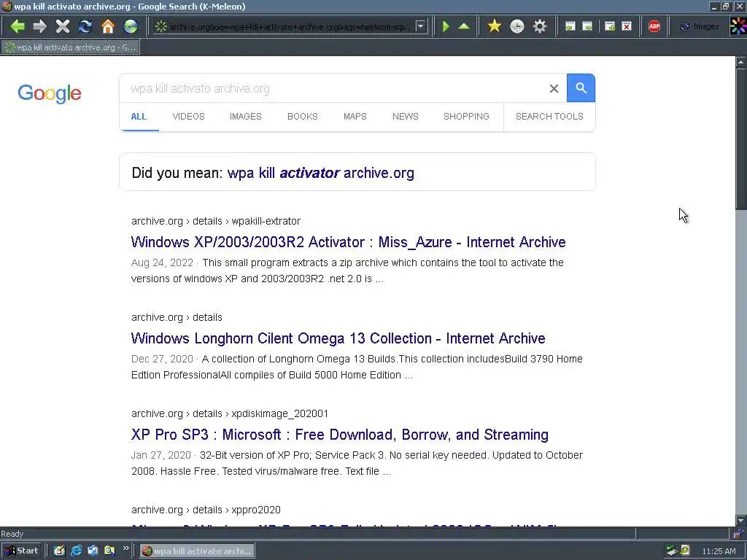Click 'wpa kill activator archive.org' suggestion link
Screen dimensions: 747x560
(x=321, y=173)
